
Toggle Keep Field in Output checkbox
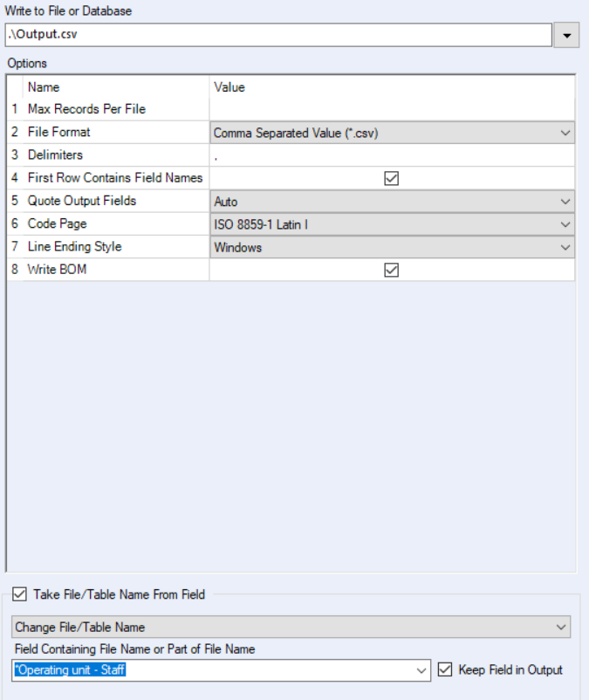445,670
